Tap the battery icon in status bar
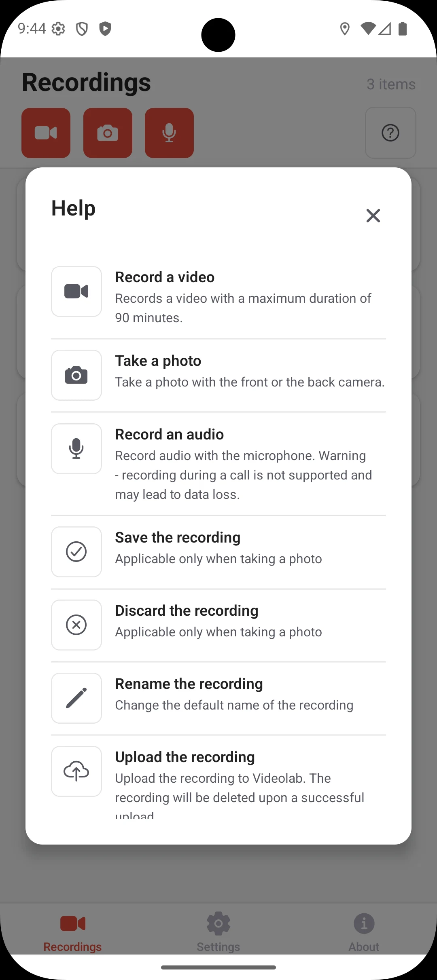Viewport: 437px width, 980px height. click(403, 29)
